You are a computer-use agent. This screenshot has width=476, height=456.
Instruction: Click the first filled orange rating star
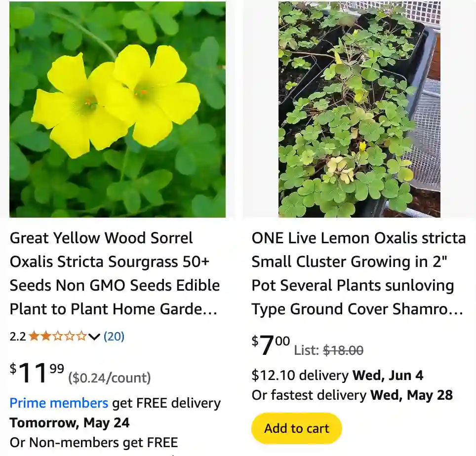click(34, 337)
